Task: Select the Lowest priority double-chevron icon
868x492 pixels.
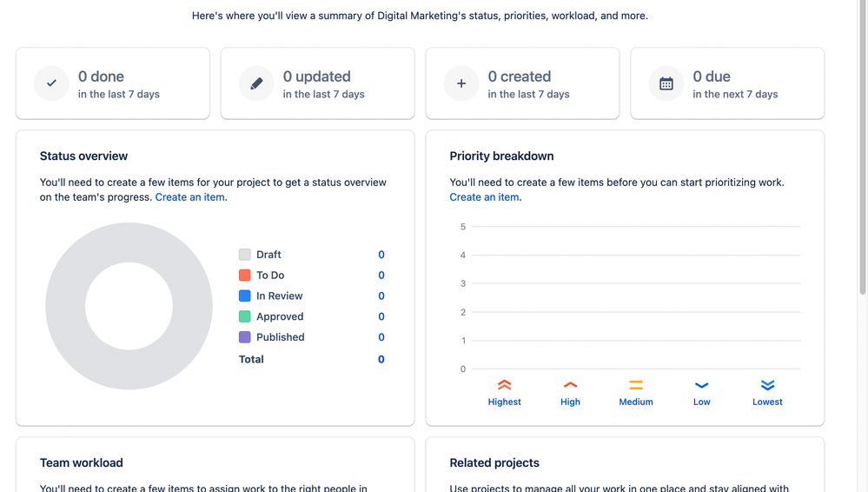Action: [767, 384]
